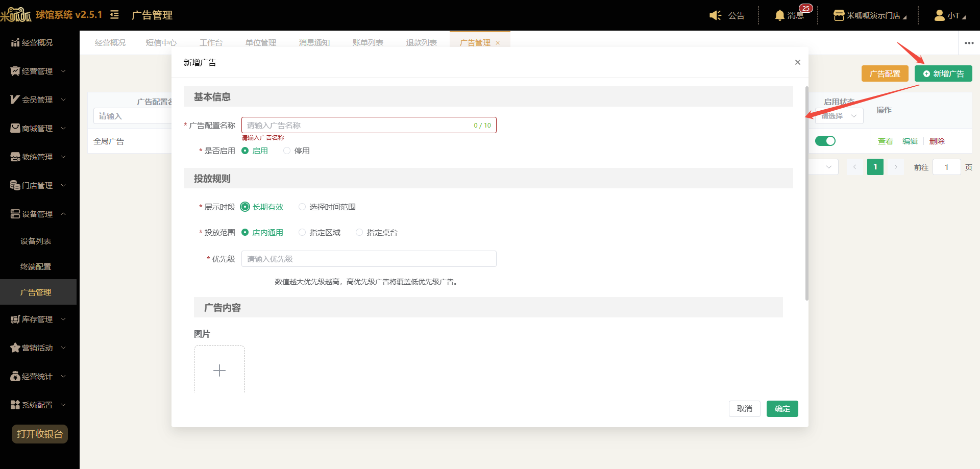Expand the 经营管理 sidebar menu
Image resolution: width=980 pixels, height=469 pixels.
38,71
